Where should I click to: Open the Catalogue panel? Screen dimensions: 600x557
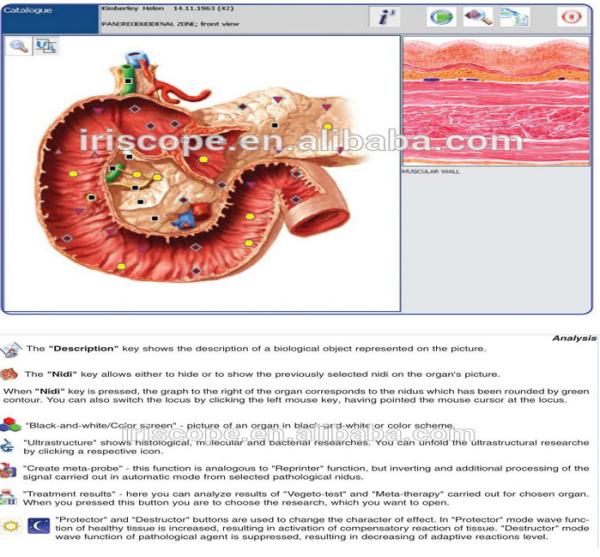click(49, 19)
